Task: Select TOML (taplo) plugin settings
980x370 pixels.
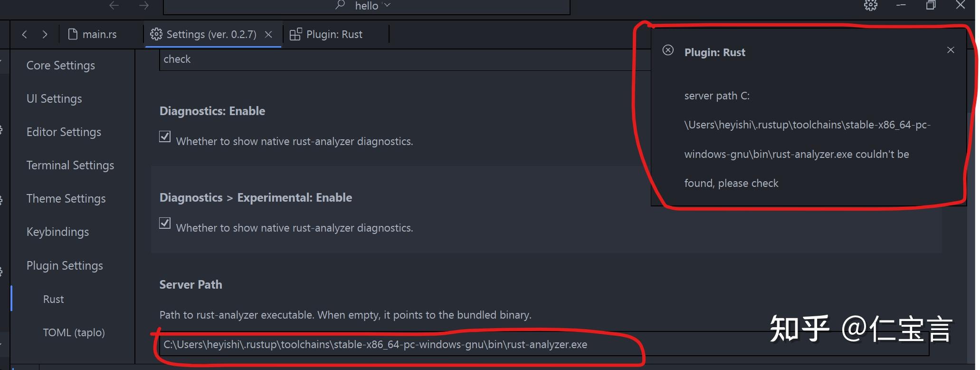Action: tap(74, 332)
